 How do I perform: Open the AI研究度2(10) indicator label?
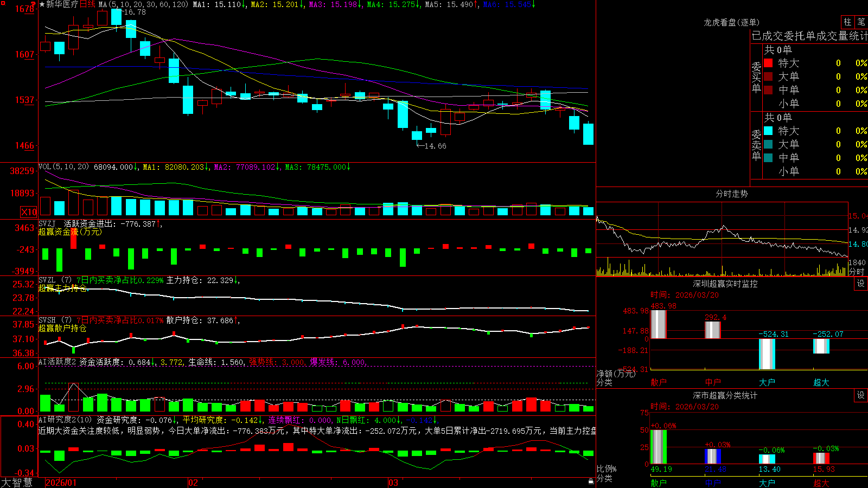click(65, 420)
